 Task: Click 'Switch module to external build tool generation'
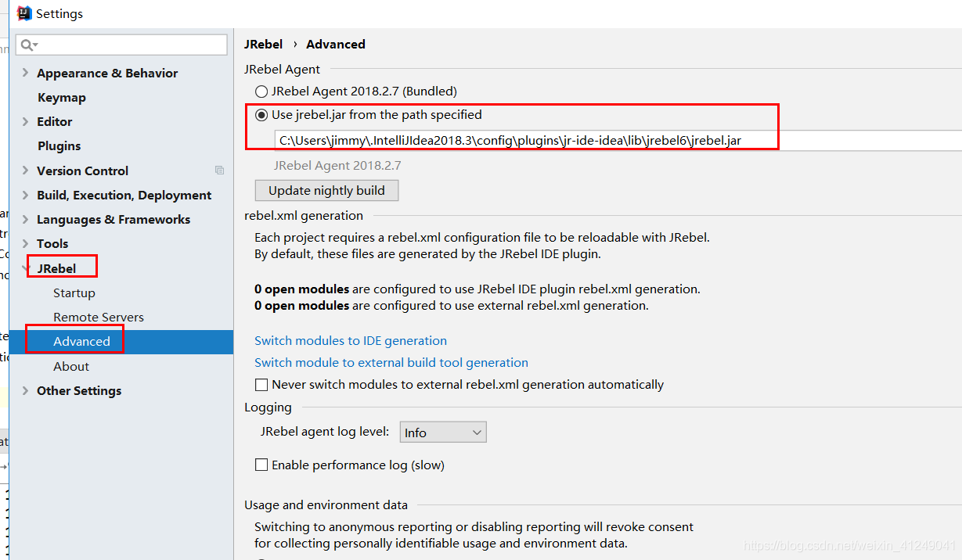click(391, 363)
